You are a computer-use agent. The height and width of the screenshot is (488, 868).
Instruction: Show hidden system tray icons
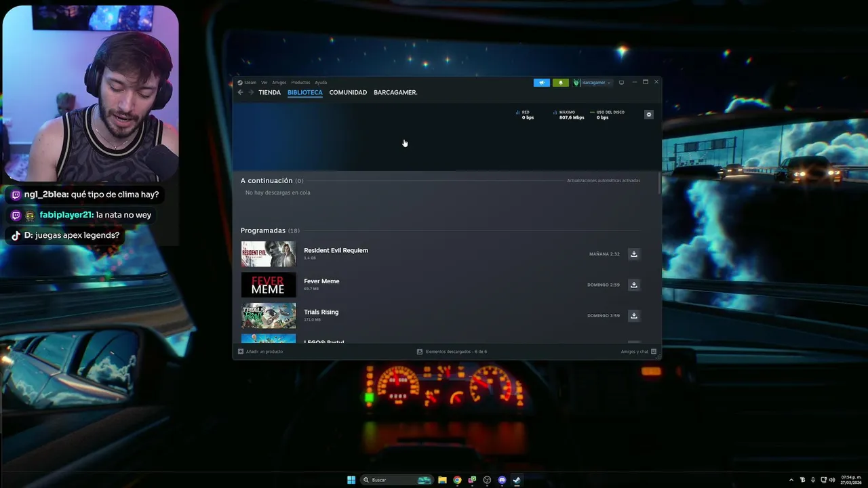click(x=791, y=480)
